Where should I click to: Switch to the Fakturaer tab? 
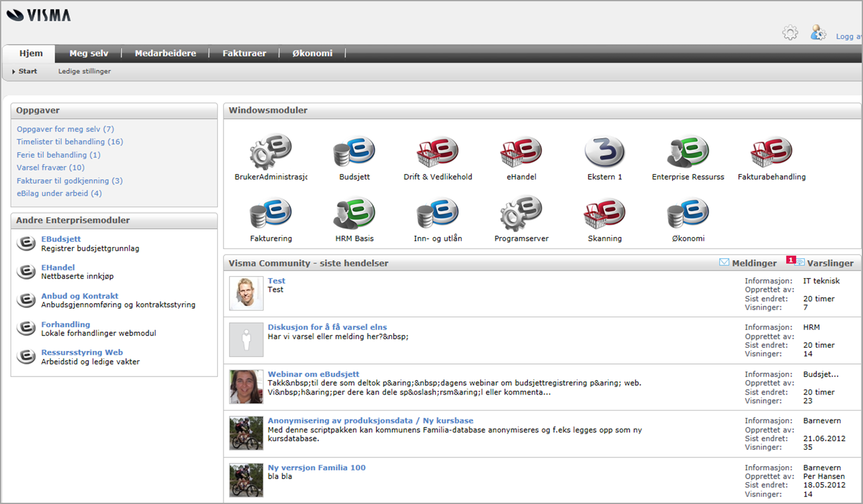[x=244, y=54]
